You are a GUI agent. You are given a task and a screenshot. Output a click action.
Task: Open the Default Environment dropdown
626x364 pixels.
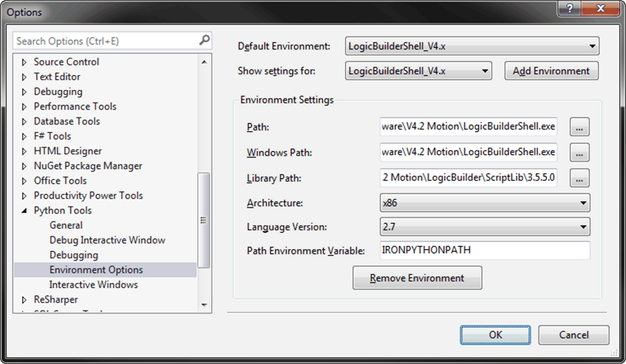[x=592, y=46]
